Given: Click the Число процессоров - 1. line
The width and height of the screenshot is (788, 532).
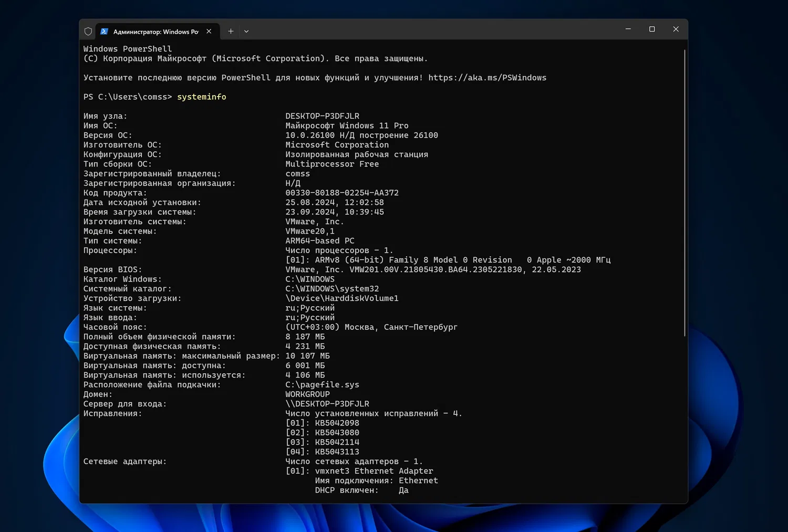Looking at the screenshot, I should point(339,251).
